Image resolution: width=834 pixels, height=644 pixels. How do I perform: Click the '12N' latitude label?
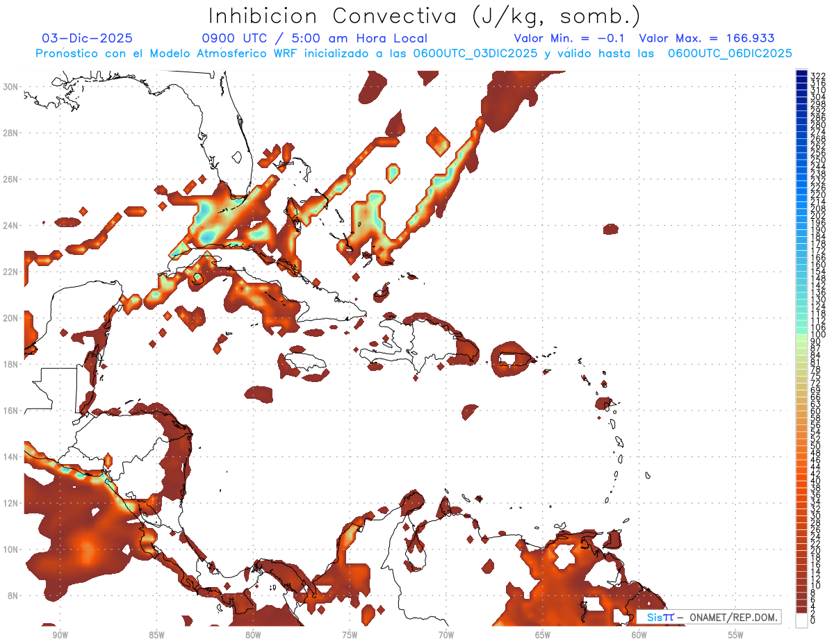click(x=11, y=503)
